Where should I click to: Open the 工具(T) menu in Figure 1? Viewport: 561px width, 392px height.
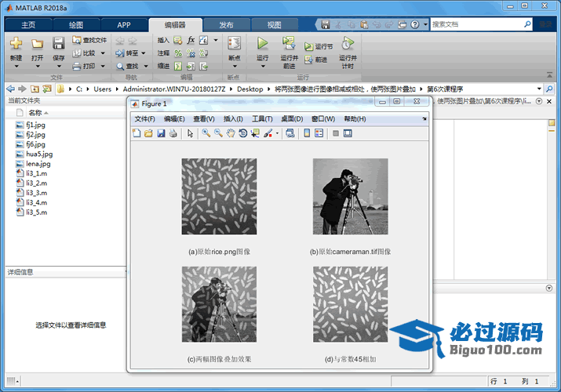click(x=261, y=119)
